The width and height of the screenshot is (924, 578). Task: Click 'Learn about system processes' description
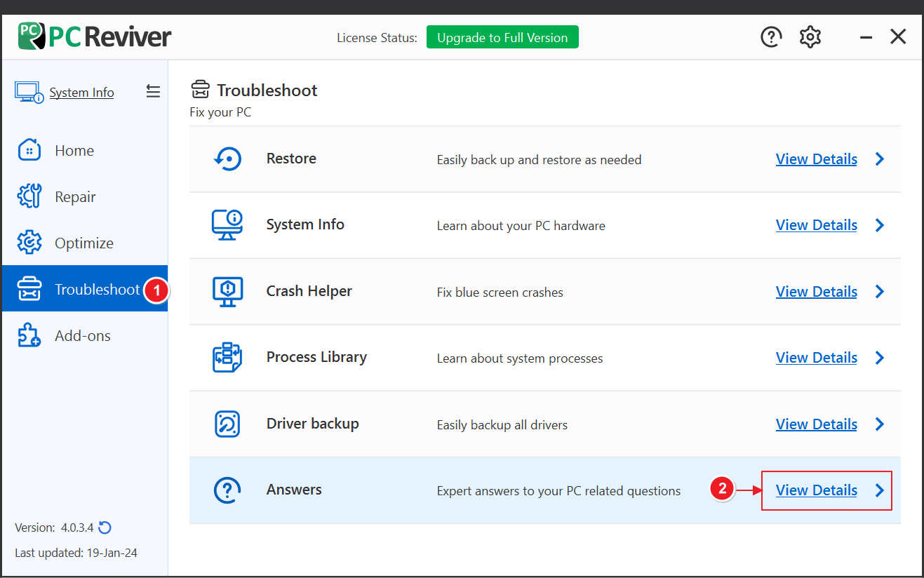[520, 358]
